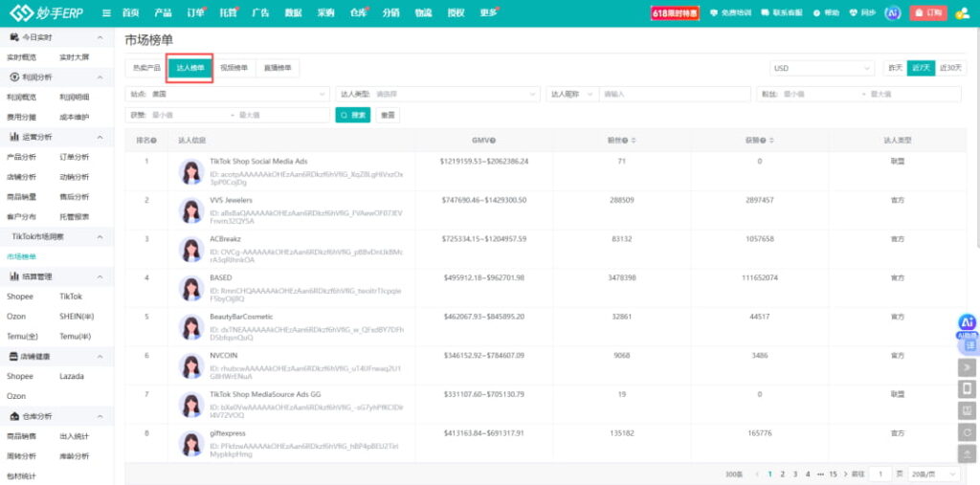The width and height of the screenshot is (980, 485).
Task: Select 近30天 time range
Action: (x=950, y=68)
